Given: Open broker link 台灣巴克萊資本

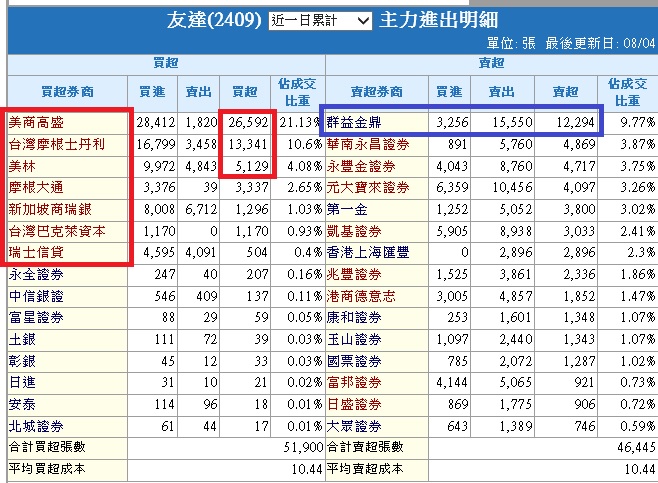Looking at the screenshot, I should coord(57,231).
